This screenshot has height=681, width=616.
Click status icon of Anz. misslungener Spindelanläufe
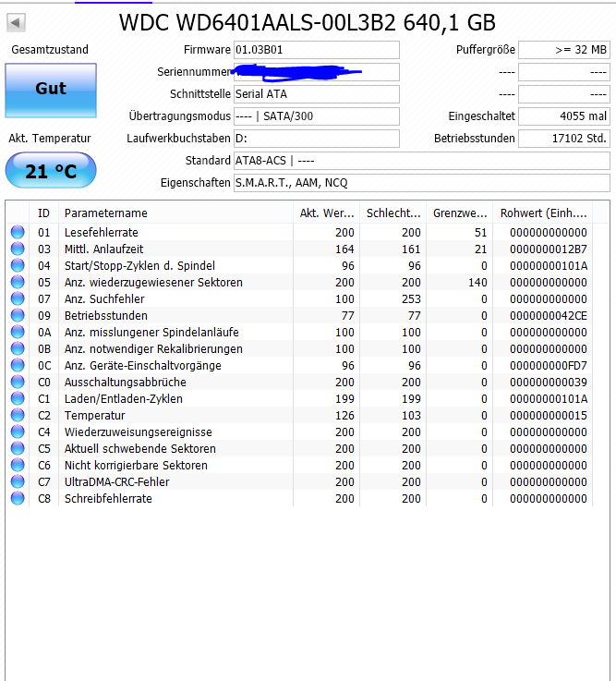click(18, 332)
